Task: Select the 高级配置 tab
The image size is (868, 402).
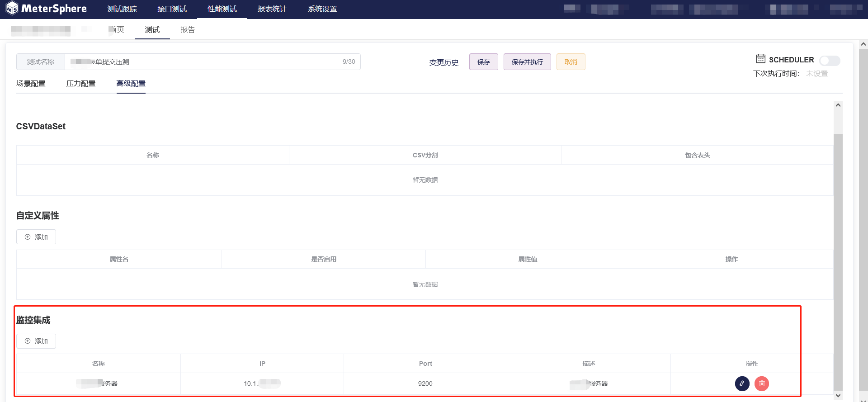Action: click(x=131, y=84)
